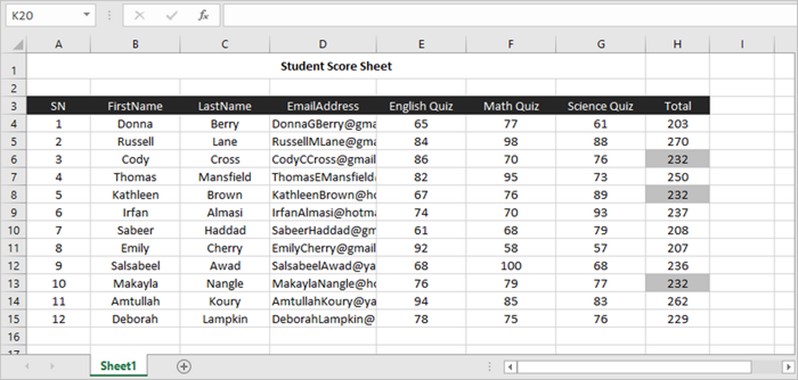The height and width of the screenshot is (380, 798).
Task: Click the horizontal scrollbar track
Action: coord(634,367)
